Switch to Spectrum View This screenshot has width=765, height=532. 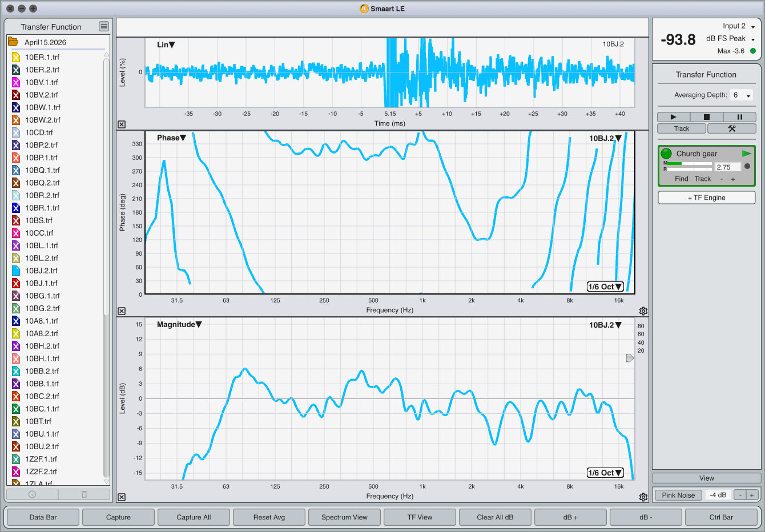click(344, 517)
